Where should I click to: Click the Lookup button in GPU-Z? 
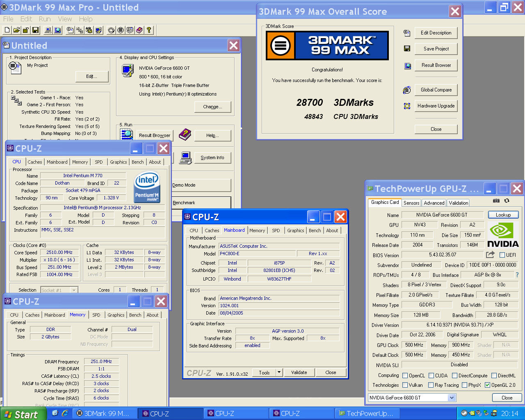coord(503,215)
